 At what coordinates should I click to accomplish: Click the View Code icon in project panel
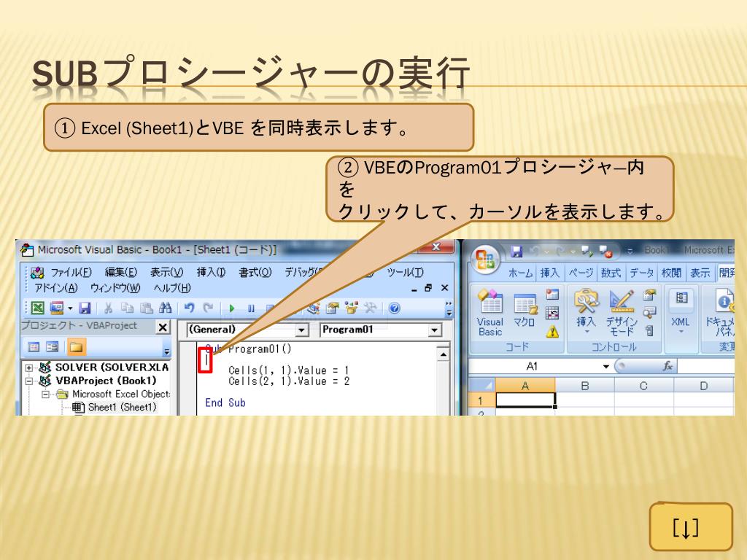pos(34,346)
